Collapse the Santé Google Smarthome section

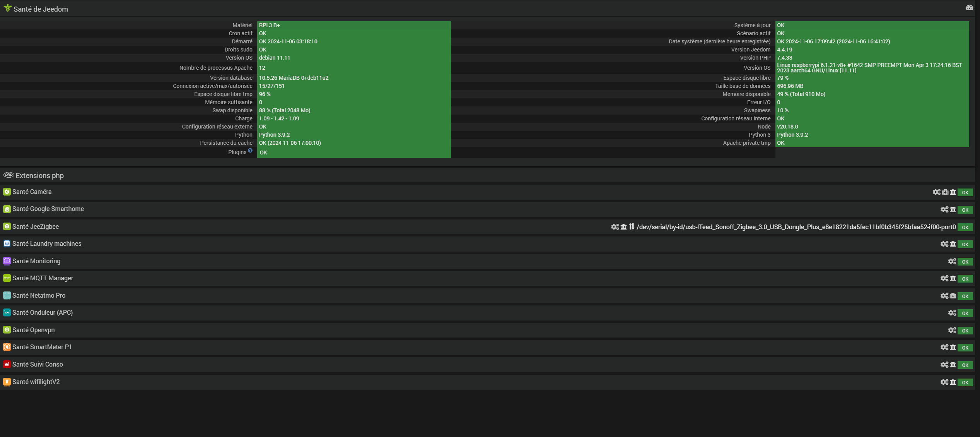[x=48, y=209]
